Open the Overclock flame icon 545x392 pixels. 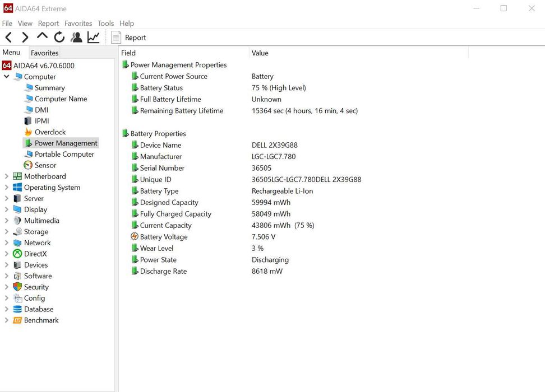(28, 132)
